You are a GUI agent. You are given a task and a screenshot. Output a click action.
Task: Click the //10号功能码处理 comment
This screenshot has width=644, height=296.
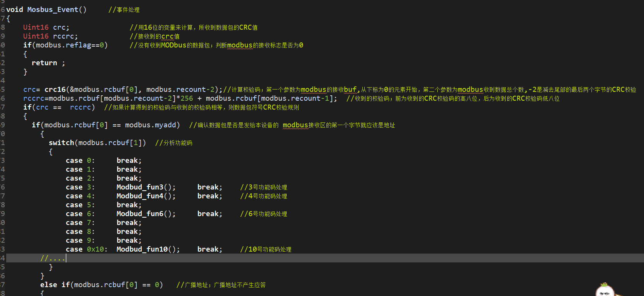pyautogui.click(x=266, y=249)
